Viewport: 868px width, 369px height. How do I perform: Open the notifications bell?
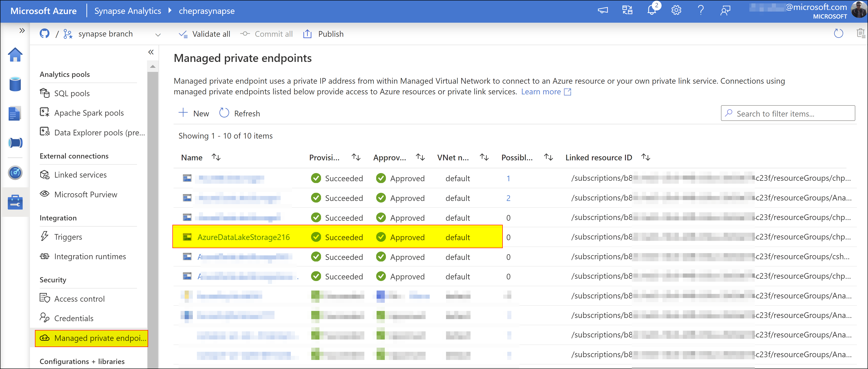[652, 10]
